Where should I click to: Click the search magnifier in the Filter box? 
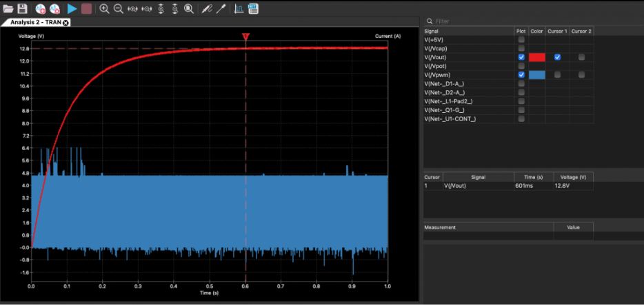430,21
